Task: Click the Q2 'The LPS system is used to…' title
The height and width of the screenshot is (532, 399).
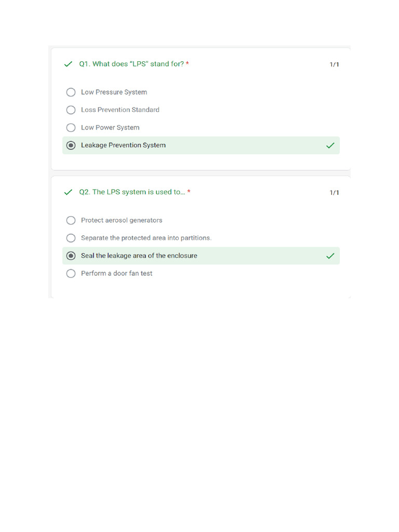Action: 131,192
